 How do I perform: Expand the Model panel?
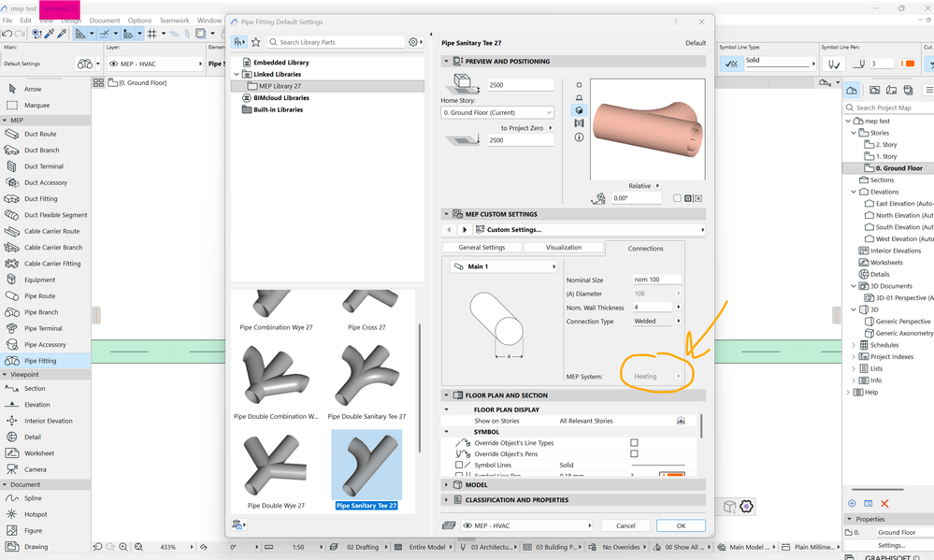coord(446,485)
